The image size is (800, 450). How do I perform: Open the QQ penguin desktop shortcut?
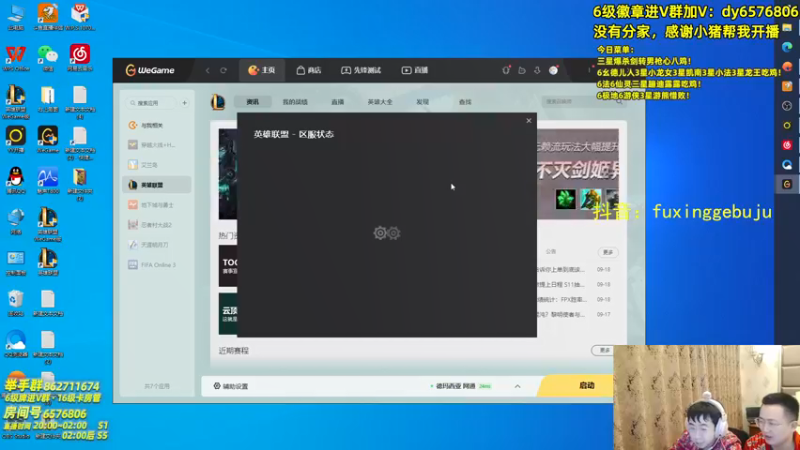point(16,180)
